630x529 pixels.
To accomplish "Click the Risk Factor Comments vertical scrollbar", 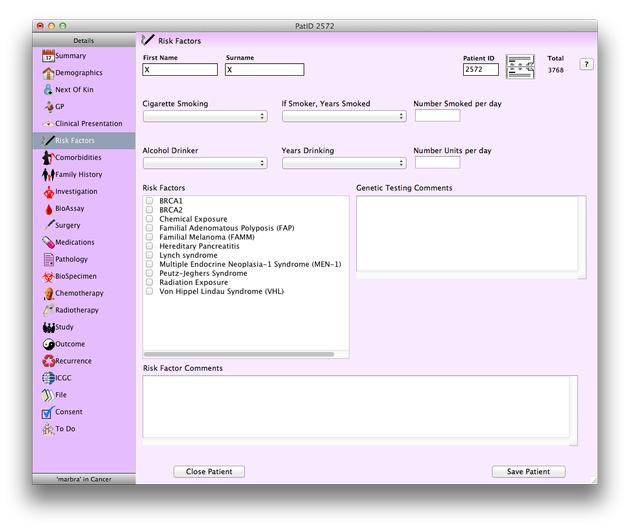I will [573, 411].
